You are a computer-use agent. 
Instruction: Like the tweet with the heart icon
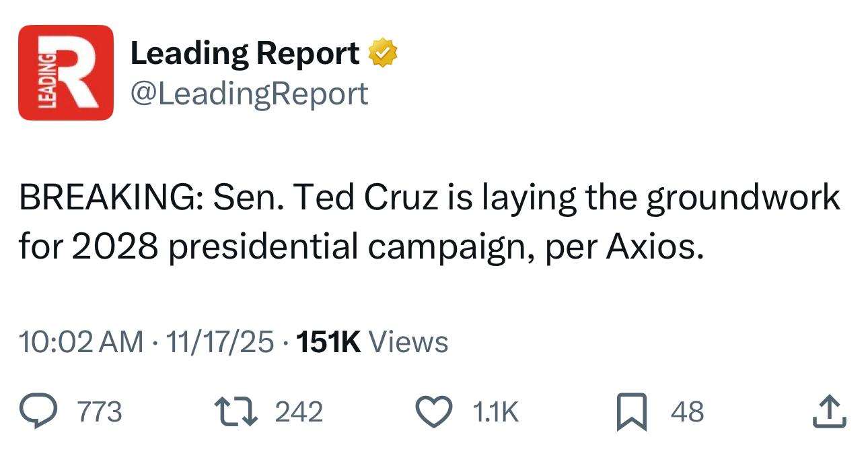pos(436,412)
